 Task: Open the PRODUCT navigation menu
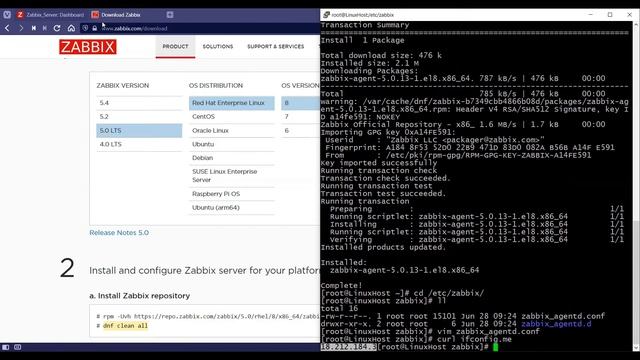[x=176, y=47]
